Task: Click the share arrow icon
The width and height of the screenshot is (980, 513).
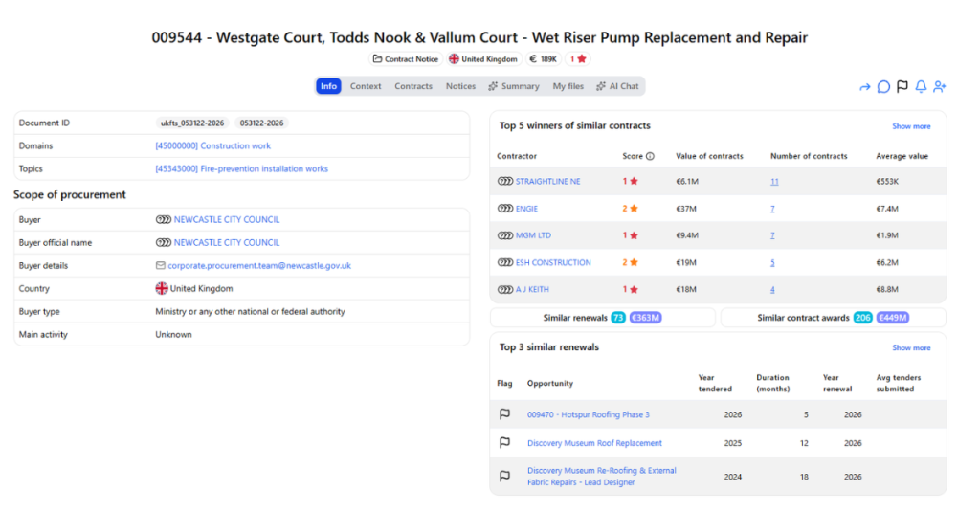Action: [864, 87]
